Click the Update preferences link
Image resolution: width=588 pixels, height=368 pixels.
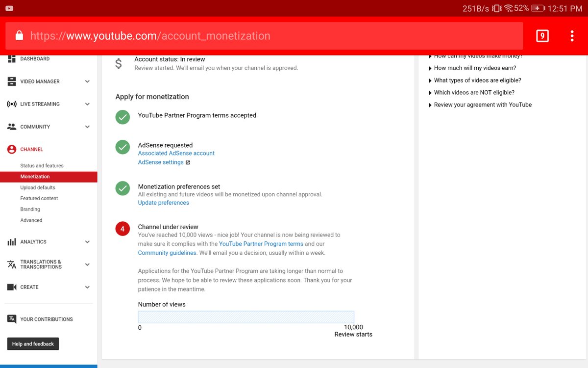[164, 203]
